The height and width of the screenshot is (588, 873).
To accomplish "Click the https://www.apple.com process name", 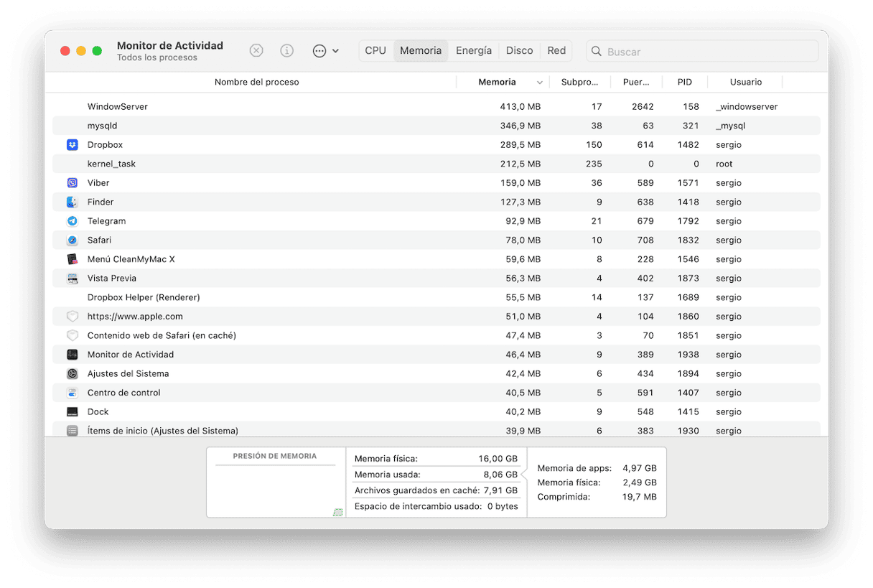I will click(135, 317).
